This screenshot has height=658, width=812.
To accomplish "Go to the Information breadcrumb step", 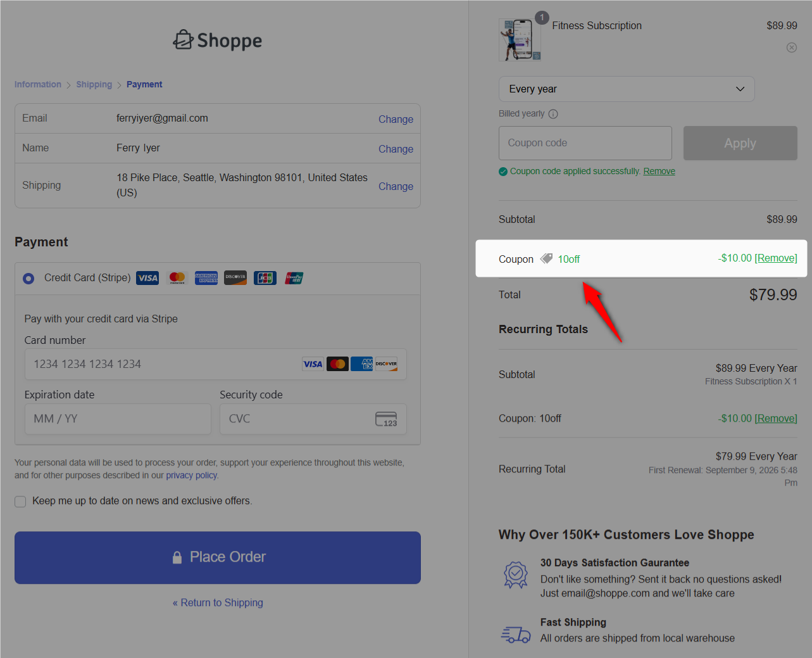I will [x=38, y=84].
